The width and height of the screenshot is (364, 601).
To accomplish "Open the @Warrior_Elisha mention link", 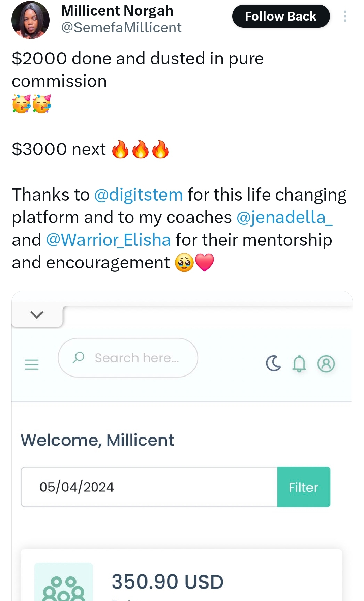I will click(x=108, y=240).
